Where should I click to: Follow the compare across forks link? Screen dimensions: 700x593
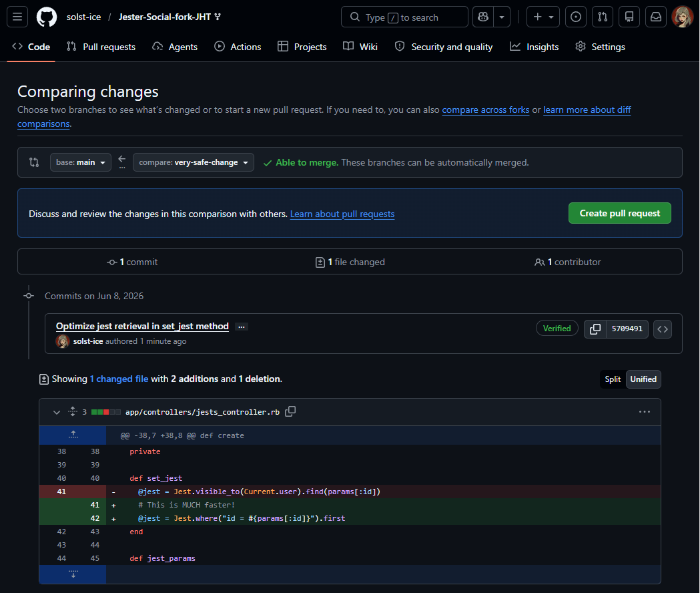[485, 110]
